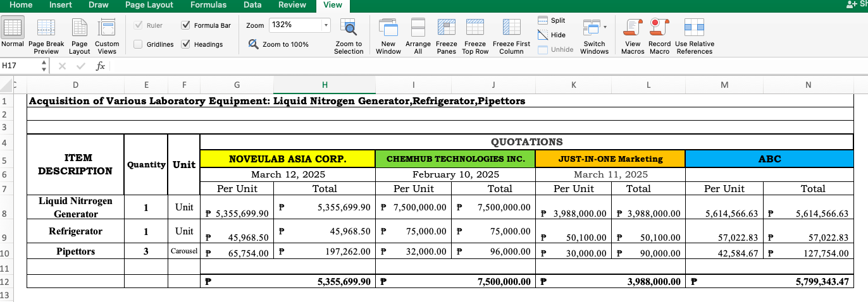Viewport: 868px width, 302px height.
Task: Click the formula bar confirm checkmark
Action: pos(80,66)
